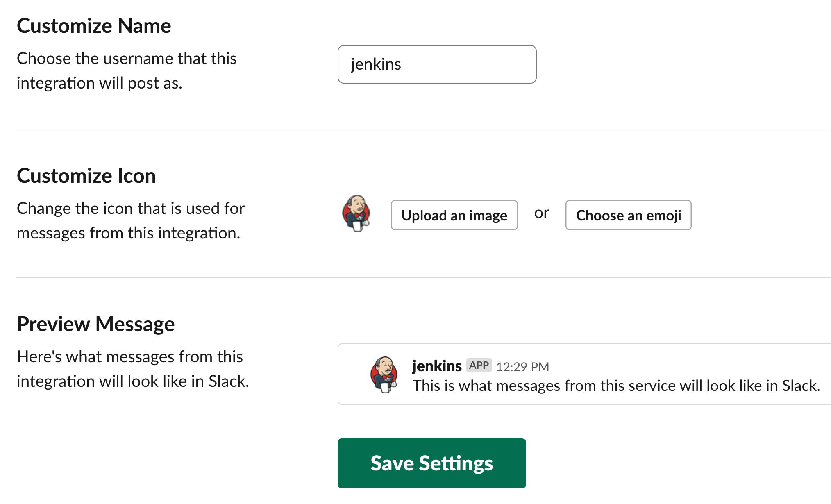Screen dimensions: 831x504
Task: Click the APP badge next to jenkins
Action: click(479, 365)
